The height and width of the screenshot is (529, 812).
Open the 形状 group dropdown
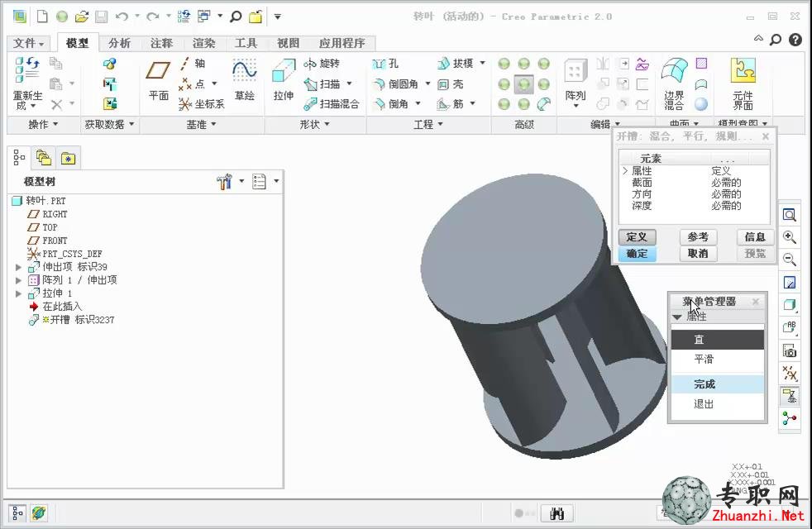click(314, 124)
